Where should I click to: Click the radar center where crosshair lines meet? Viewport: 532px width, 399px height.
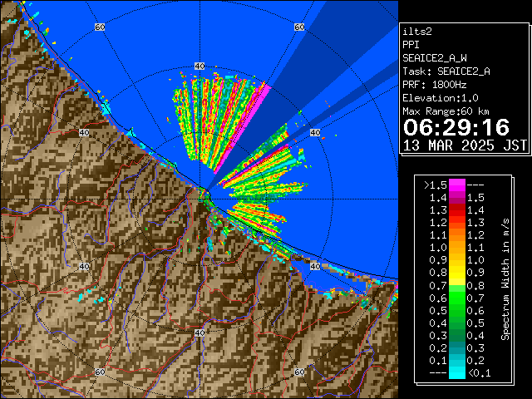point(199,199)
